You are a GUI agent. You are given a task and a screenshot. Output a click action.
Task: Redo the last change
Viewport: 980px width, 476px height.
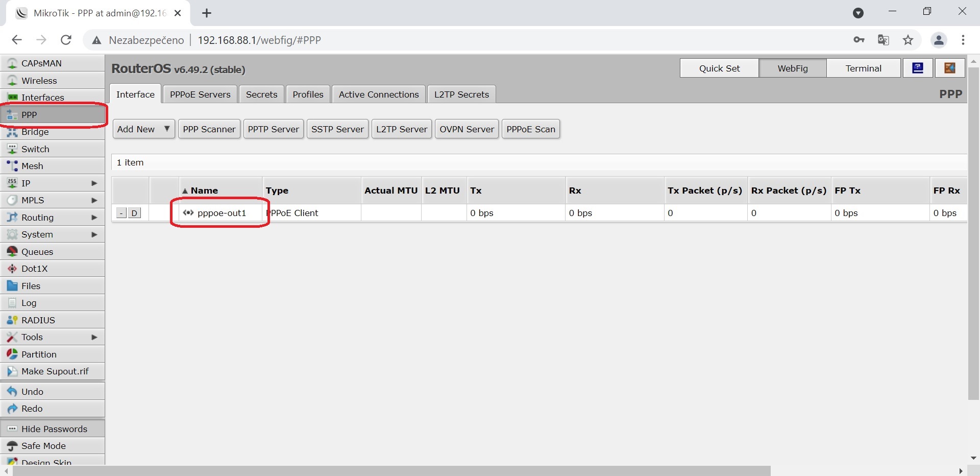(53, 409)
